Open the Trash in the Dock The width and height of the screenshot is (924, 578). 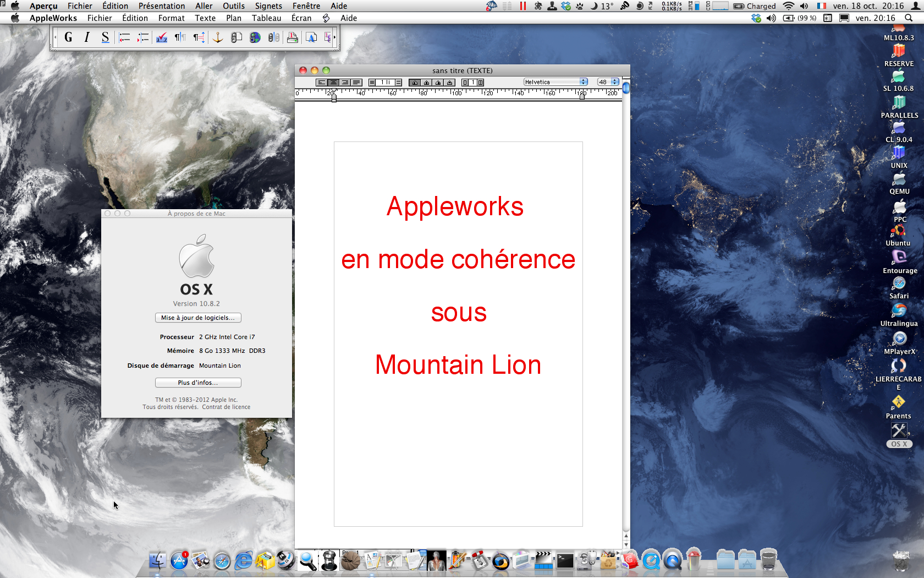coord(768,560)
